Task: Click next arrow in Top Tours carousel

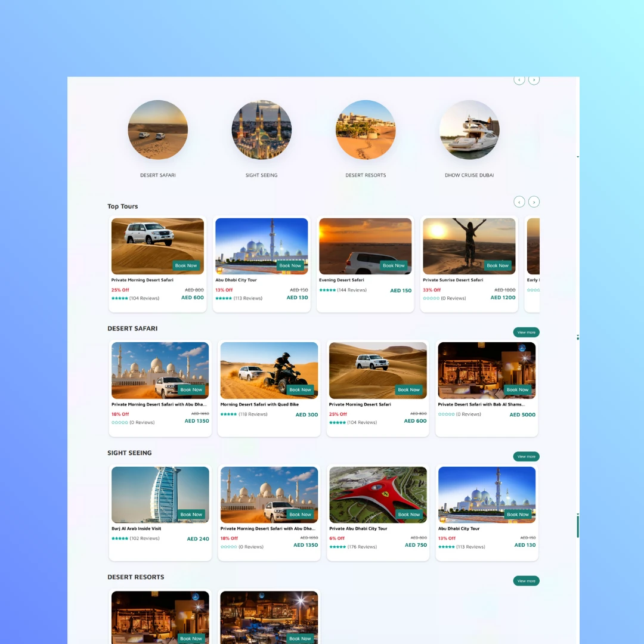Action: 534,202
